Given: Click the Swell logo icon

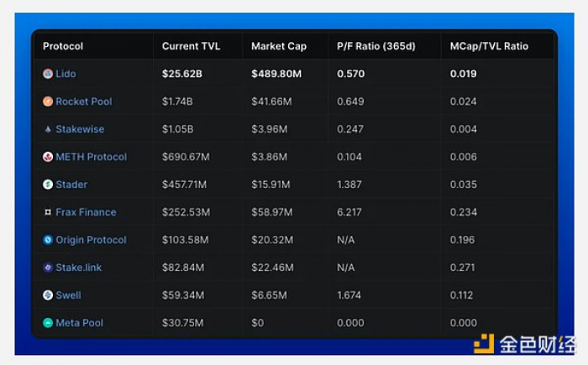Looking at the screenshot, I should (48, 295).
